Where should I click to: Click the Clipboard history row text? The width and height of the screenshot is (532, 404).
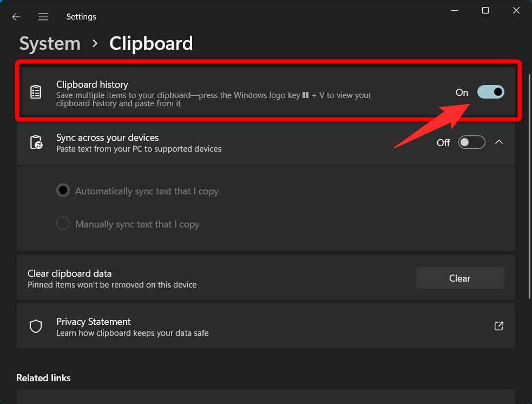coord(92,84)
